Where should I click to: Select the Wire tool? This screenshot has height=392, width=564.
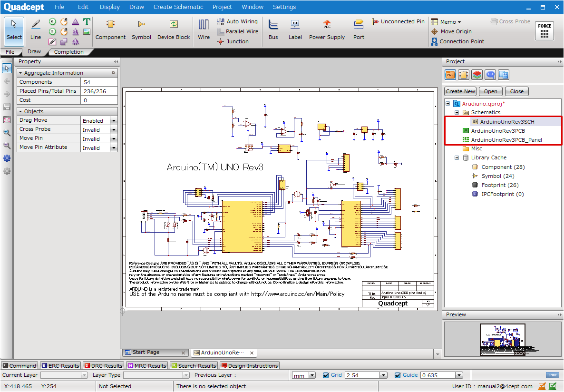coord(204,29)
